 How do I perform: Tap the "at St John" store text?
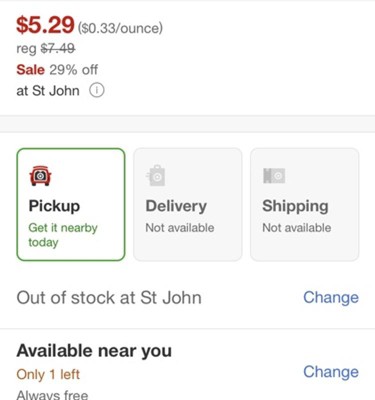click(48, 91)
